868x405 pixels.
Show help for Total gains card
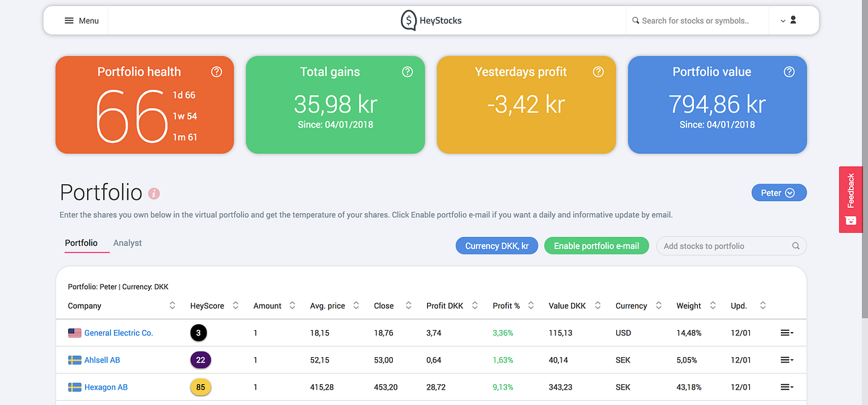tap(407, 72)
